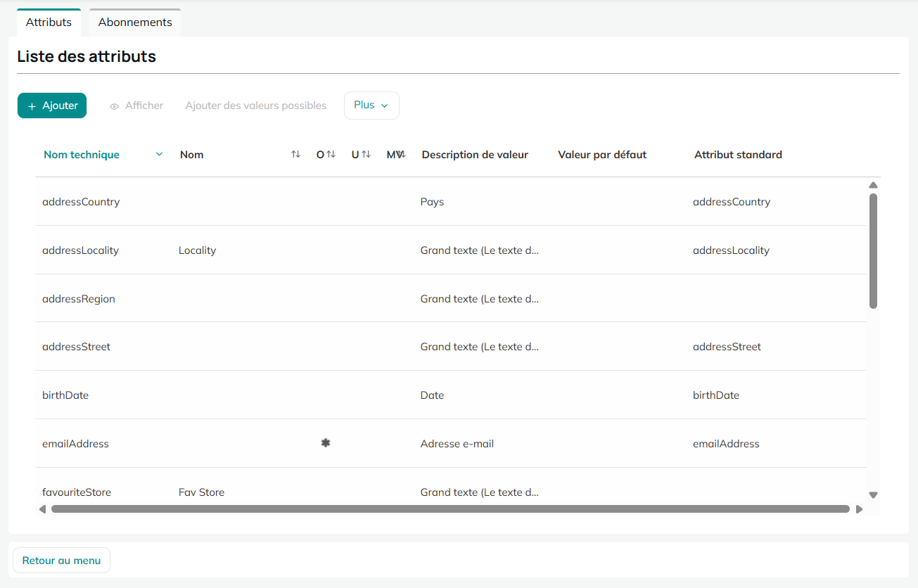
Task: Click the sort arrows beside the U column
Action: click(x=366, y=155)
